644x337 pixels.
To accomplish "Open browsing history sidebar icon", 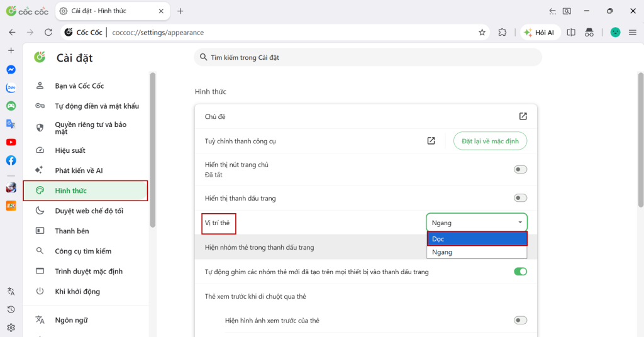I will [x=11, y=309].
